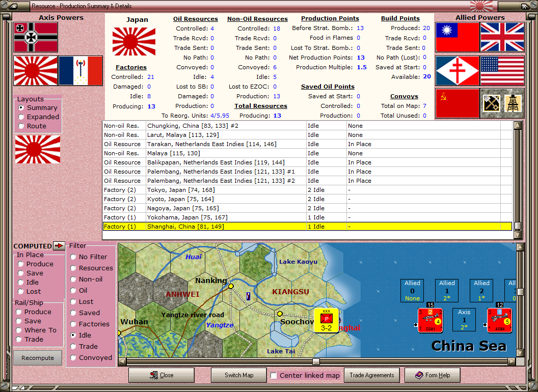Select the Free France cross of Lorraine flag
The image size is (538, 392).
pos(457,71)
